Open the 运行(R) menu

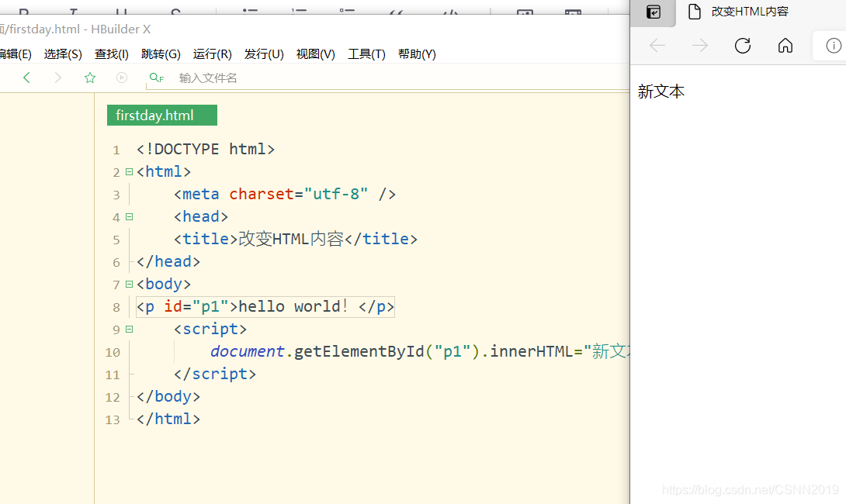pyautogui.click(x=212, y=54)
